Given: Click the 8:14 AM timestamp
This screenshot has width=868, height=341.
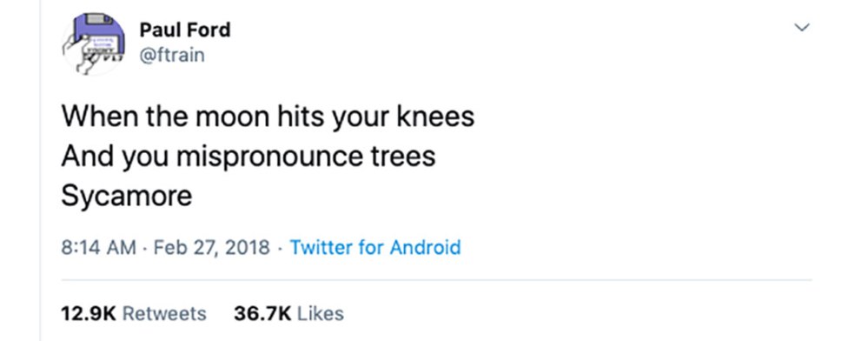Looking at the screenshot, I should (98, 247).
